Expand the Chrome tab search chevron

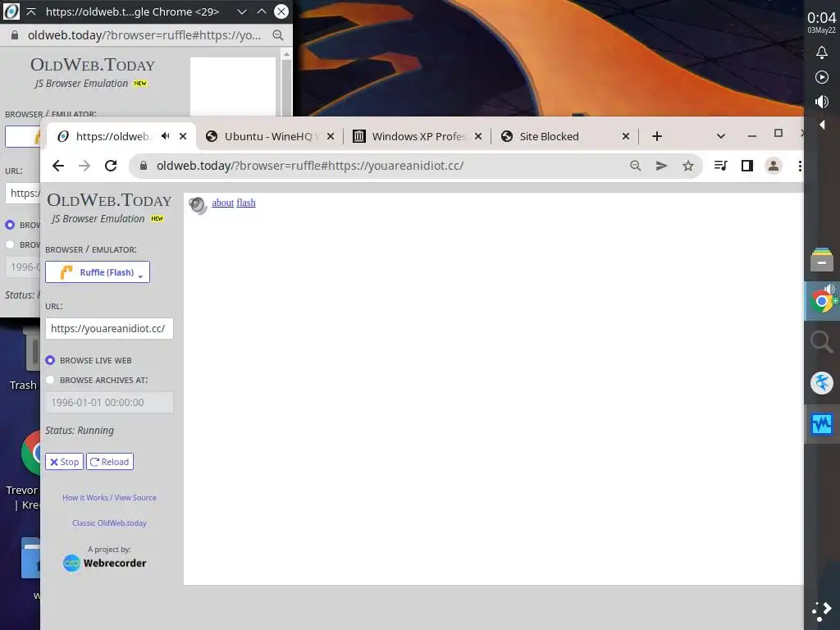[721, 136]
